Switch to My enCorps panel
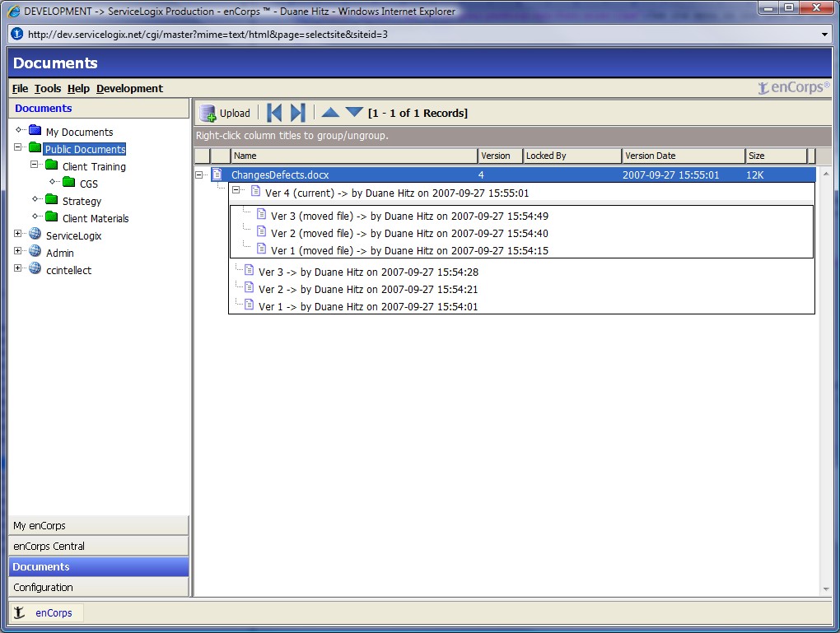The height and width of the screenshot is (633, 840). pyautogui.click(x=99, y=525)
